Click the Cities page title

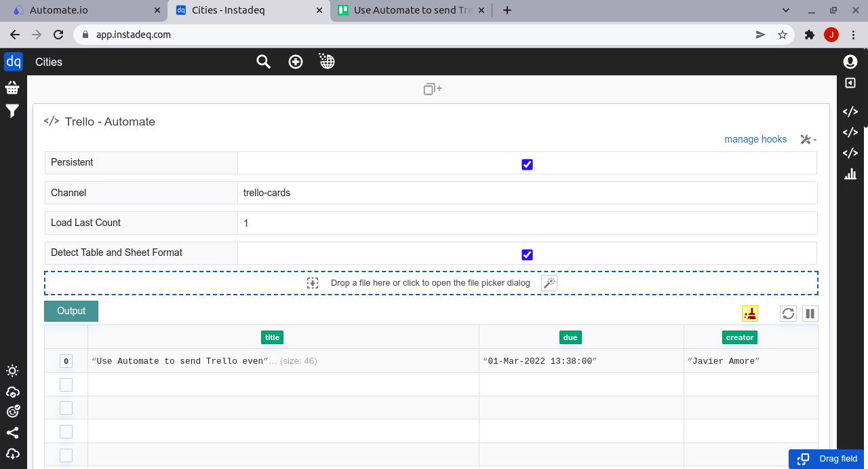(49, 62)
